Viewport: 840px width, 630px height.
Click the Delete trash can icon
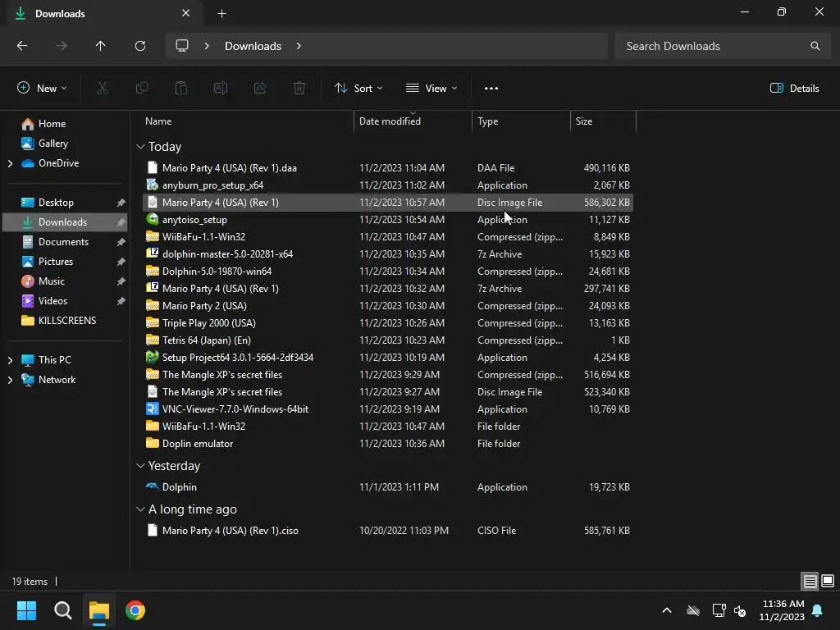click(299, 89)
